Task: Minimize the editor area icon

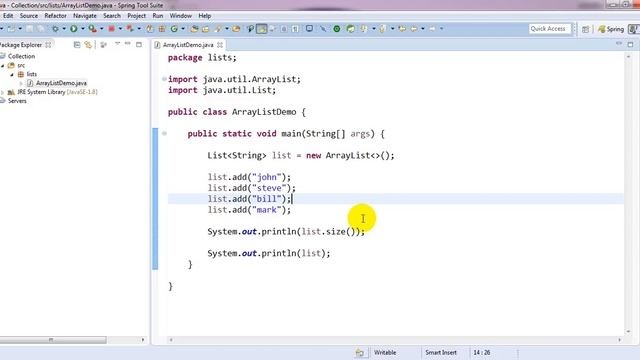Action: coord(619,43)
